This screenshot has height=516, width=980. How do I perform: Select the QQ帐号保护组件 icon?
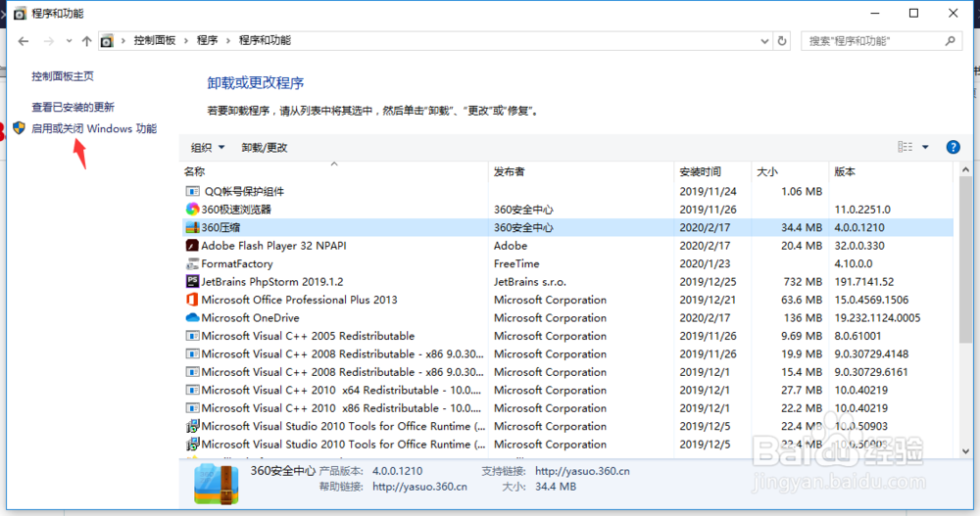192,191
